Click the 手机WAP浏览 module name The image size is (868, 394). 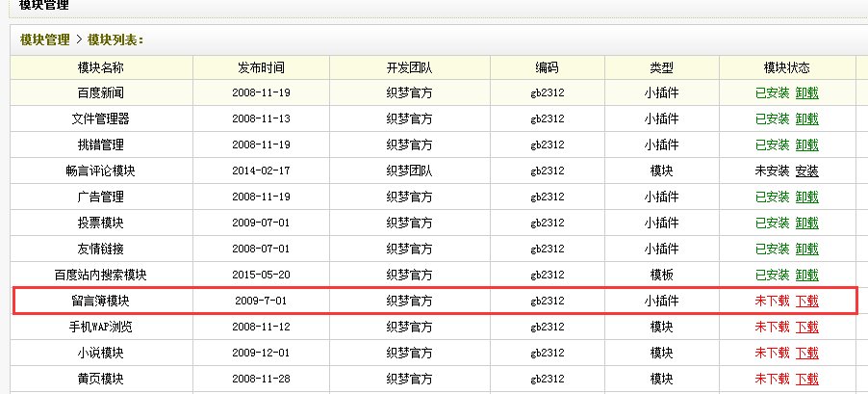100,327
